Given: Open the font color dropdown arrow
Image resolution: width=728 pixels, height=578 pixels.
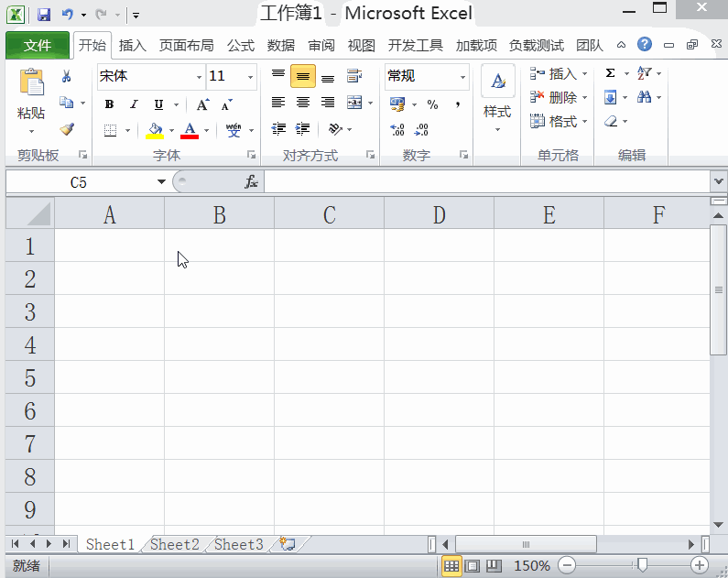Looking at the screenshot, I should tap(206, 130).
